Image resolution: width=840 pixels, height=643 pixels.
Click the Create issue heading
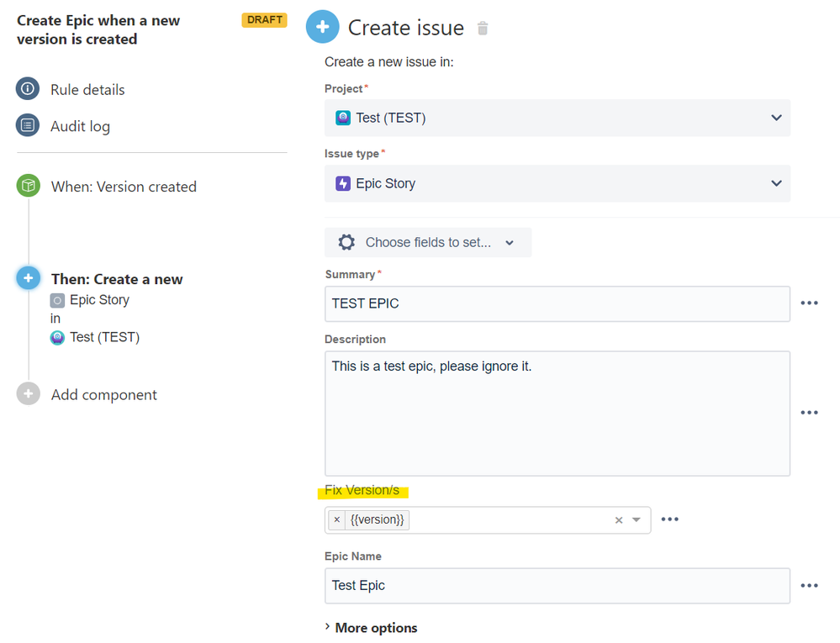(406, 28)
